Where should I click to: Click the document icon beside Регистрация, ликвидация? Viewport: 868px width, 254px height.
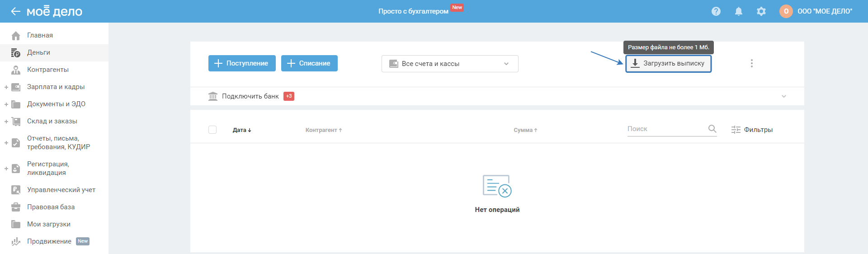click(16, 169)
